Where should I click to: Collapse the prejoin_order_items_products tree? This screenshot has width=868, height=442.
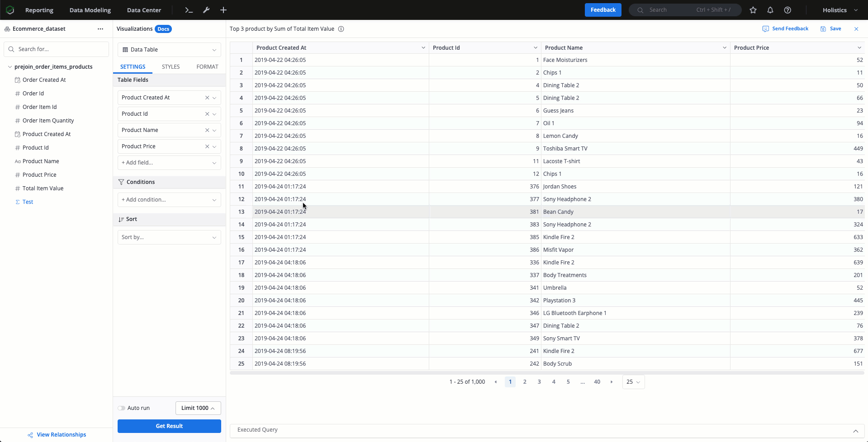10,67
